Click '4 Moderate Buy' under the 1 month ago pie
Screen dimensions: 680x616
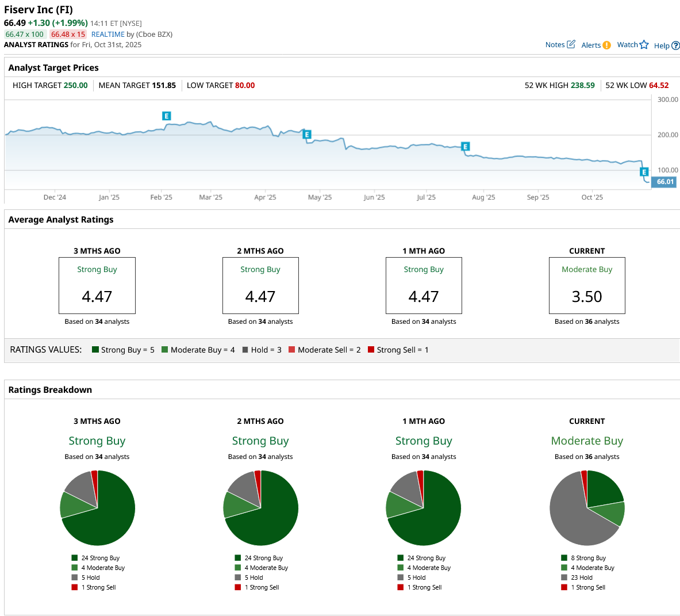coord(429,568)
